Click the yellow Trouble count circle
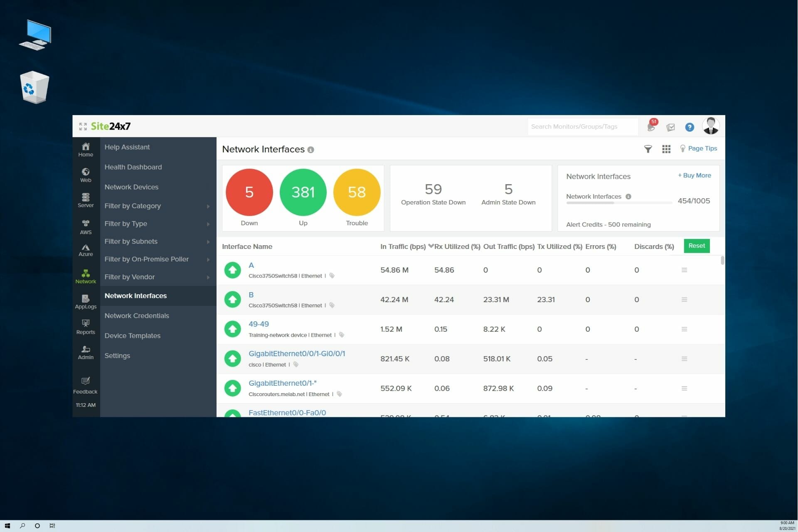Image resolution: width=798 pixels, height=532 pixels. pyautogui.click(x=357, y=192)
